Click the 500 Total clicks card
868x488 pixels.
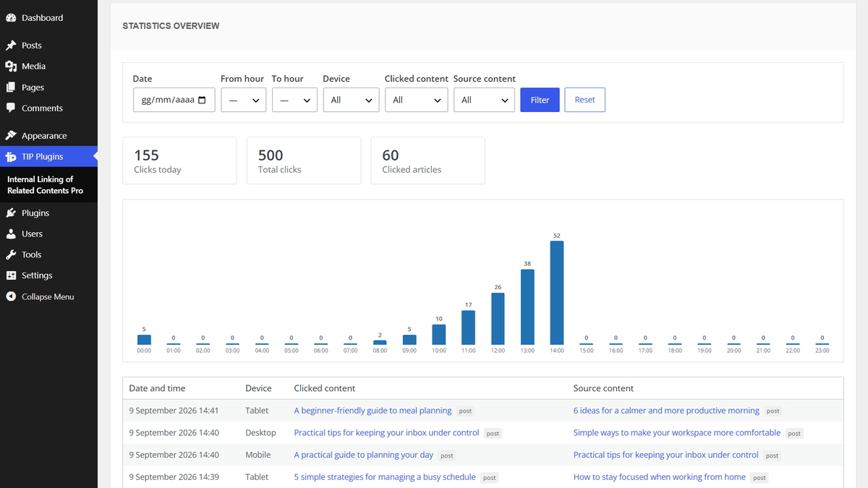304,160
